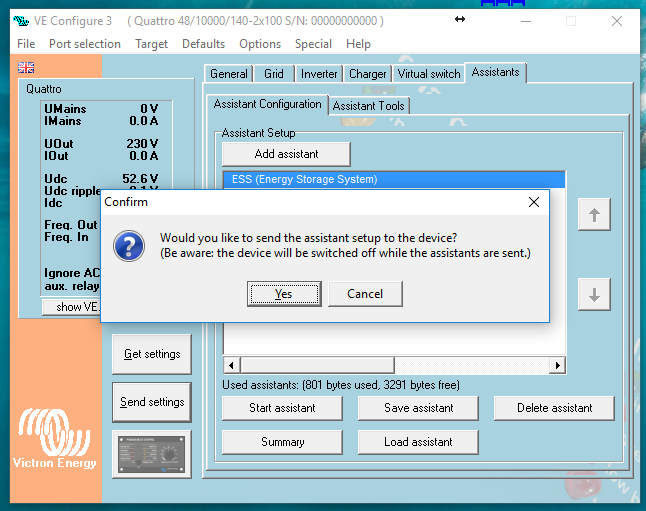Switch to the Virtual switch tab

428,74
